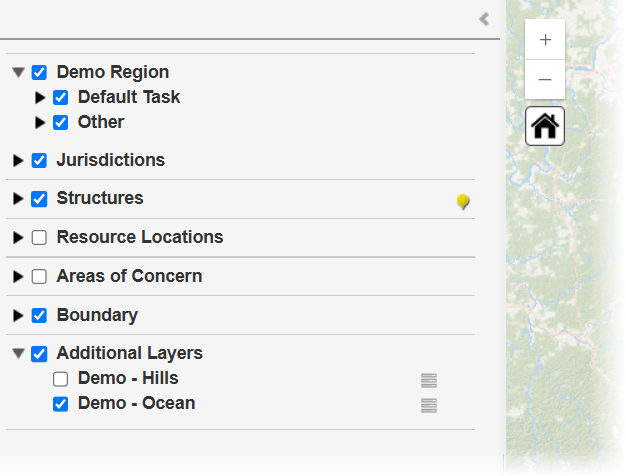
Task: Collapse the Demo Region group
Action: coord(18,73)
